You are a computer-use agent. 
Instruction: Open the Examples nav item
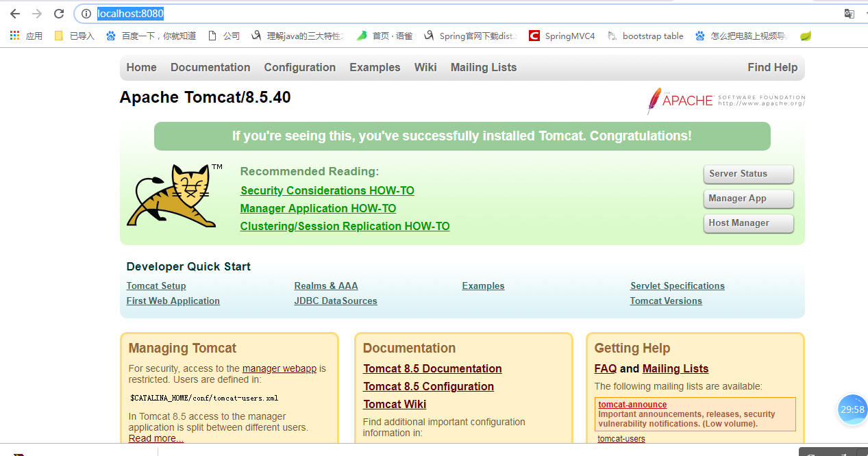tap(375, 67)
